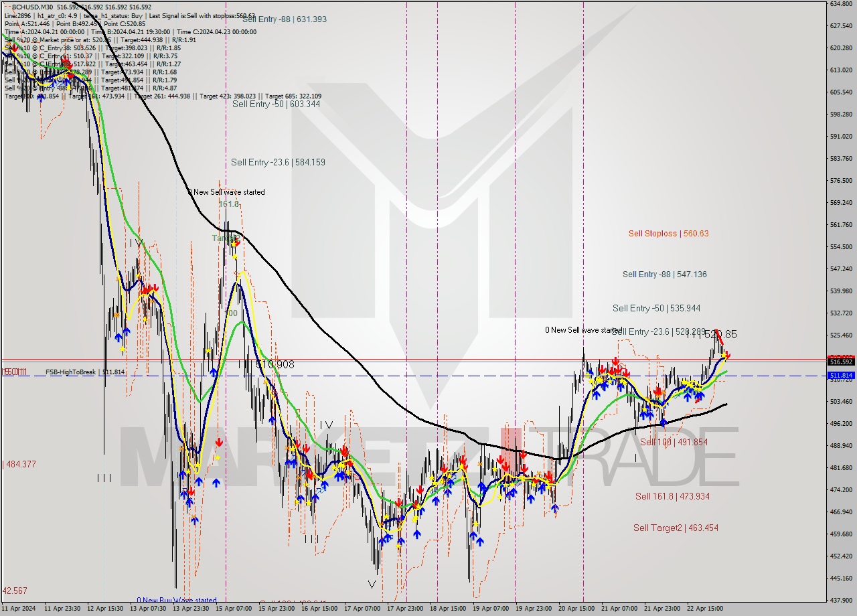Click the 554.500 price axis label
Image resolution: width=857 pixels, height=616 pixels.
841,247
